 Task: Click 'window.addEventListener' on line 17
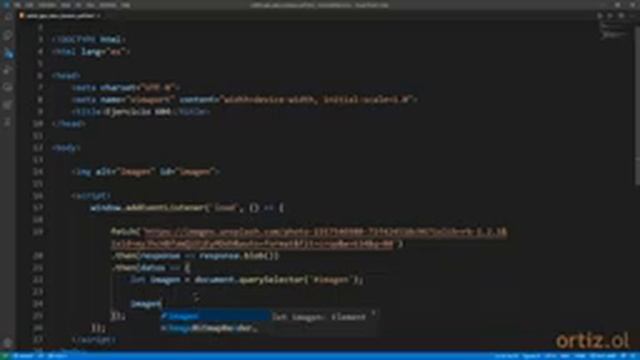(x=147, y=208)
